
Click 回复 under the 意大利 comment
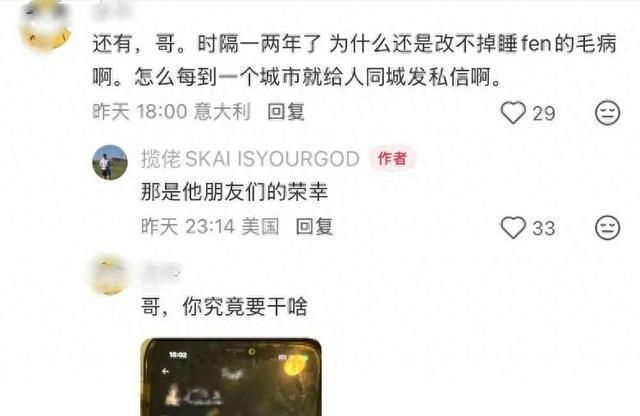[x=286, y=111]
